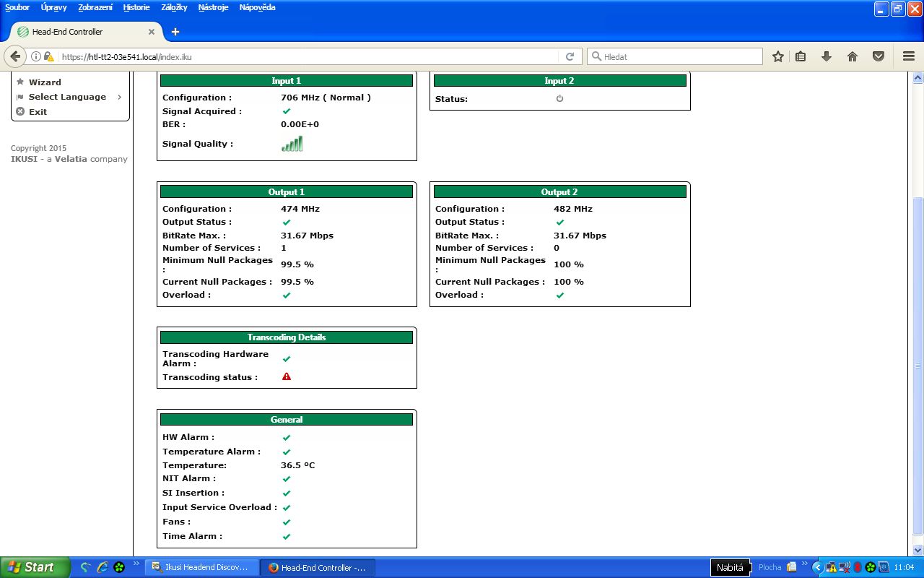Click the Input 2 power status icon
Screen dimensions: 924x578
[x=559, y=99]
